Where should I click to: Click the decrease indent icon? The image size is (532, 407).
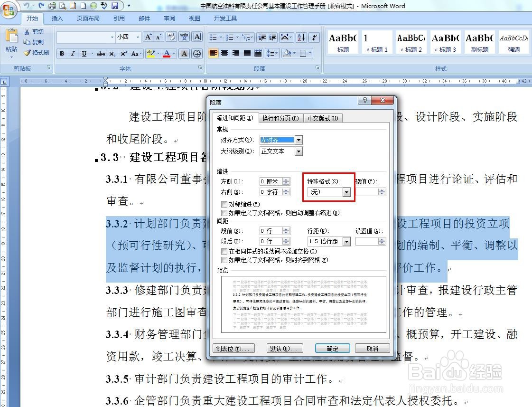tap(261, 37)
